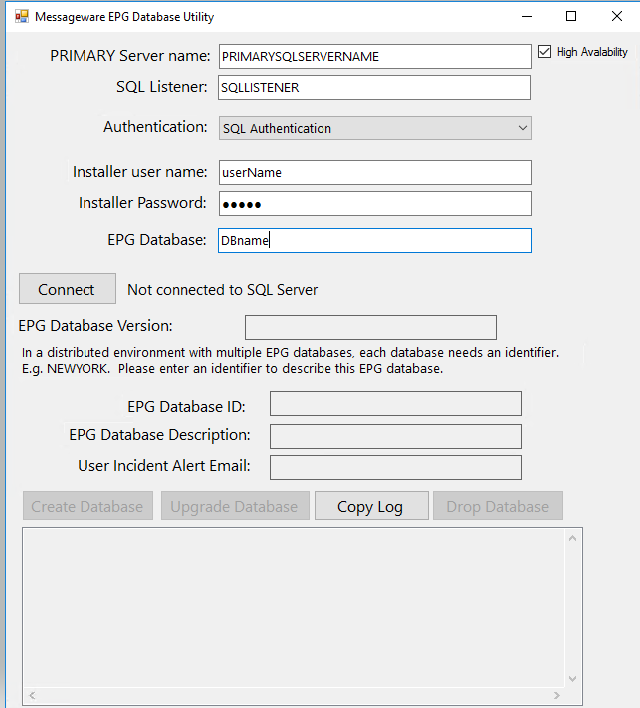Screen dimensions: 640x708
Task: Click the EPG Database Description field
Action: pyautogui.click(x=396, y=436)
